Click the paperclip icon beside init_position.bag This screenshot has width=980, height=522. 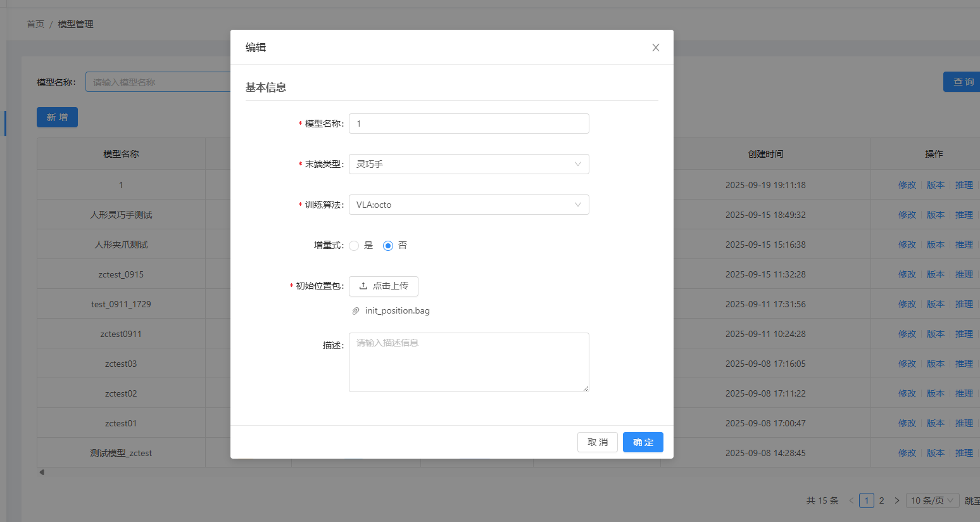tap(355, 310)
